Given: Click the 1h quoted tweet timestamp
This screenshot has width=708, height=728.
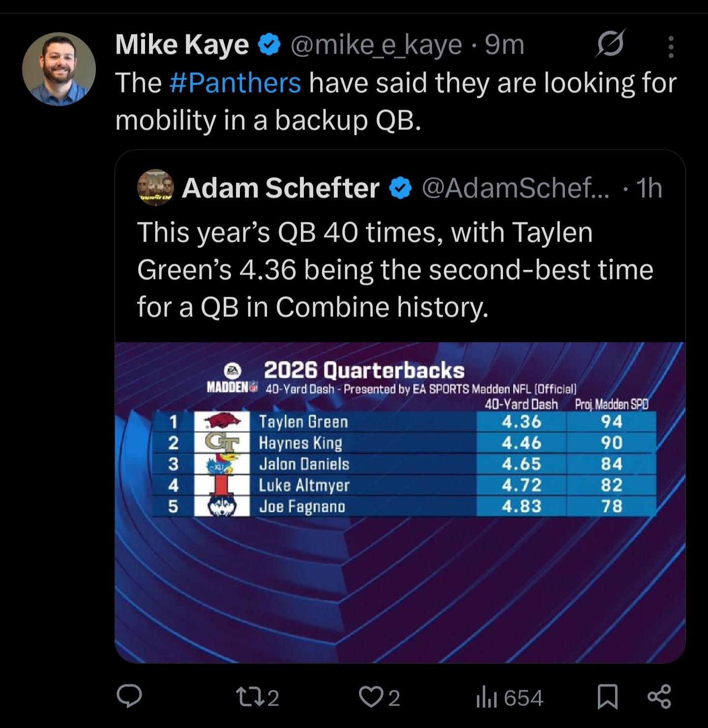Looking at the screenshot, I should click(649, 188).
